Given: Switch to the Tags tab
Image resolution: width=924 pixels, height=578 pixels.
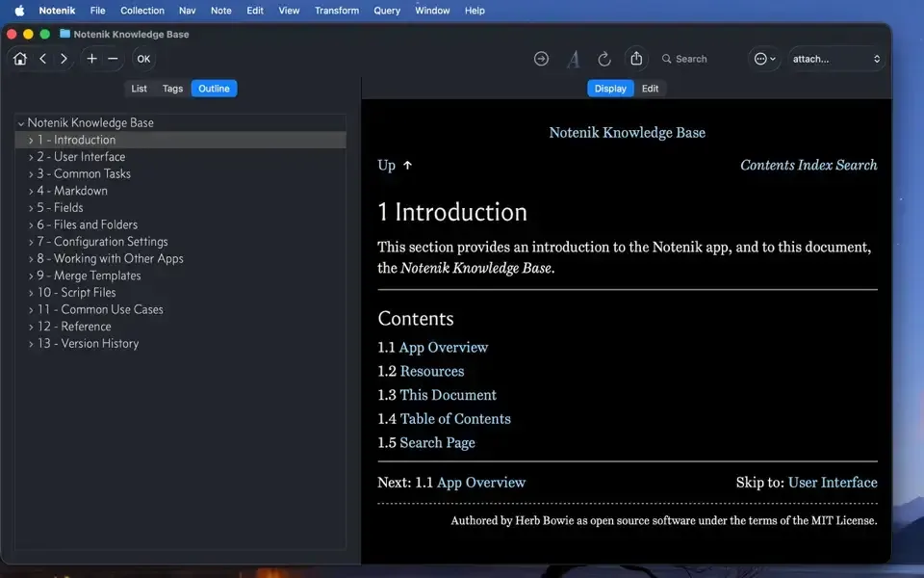Looking at the screenshot, I should click(172, 89).
